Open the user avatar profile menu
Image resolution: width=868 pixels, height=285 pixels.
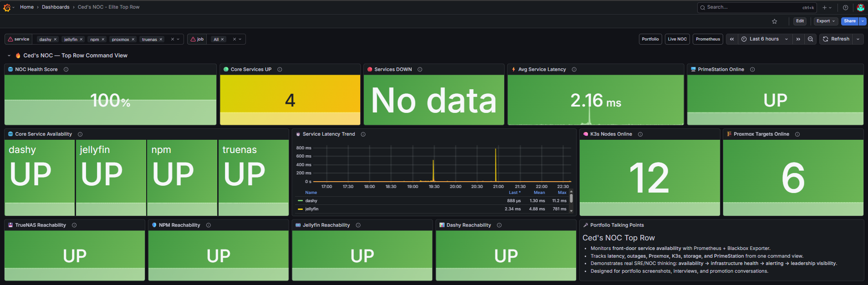861,7
